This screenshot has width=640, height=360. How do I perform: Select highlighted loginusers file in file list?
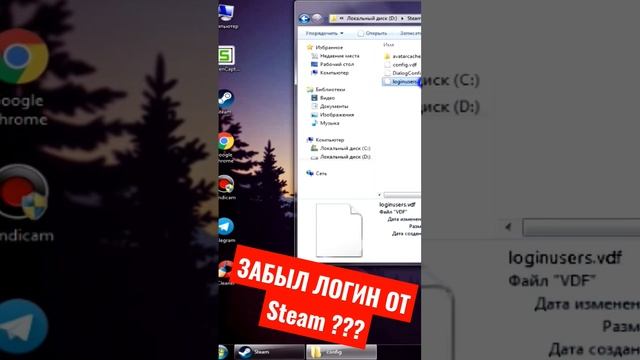(x=402, y=82)
